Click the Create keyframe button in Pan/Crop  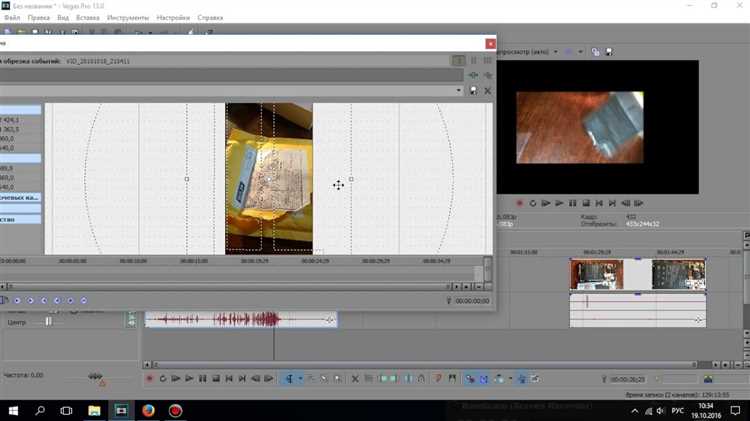pyautogui.click(x=70, y=300)
